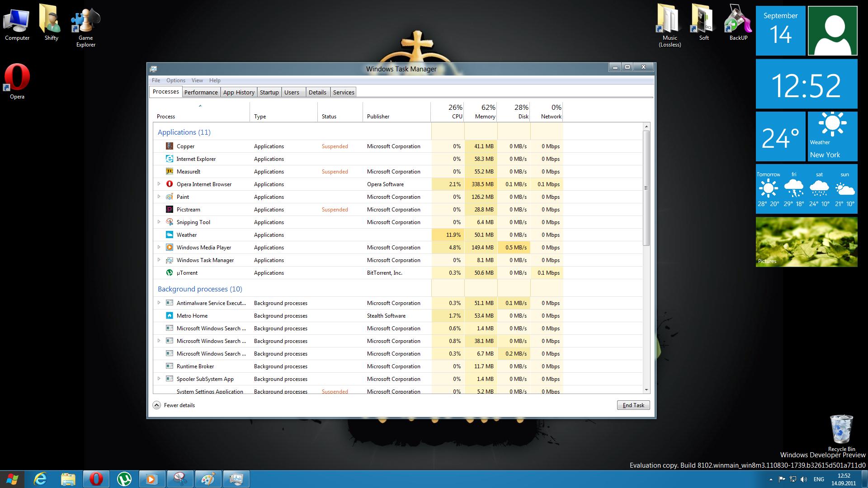
Task: Open File Explorer from the taskbar
Action: pyautogui.click(x=68, y=479)
